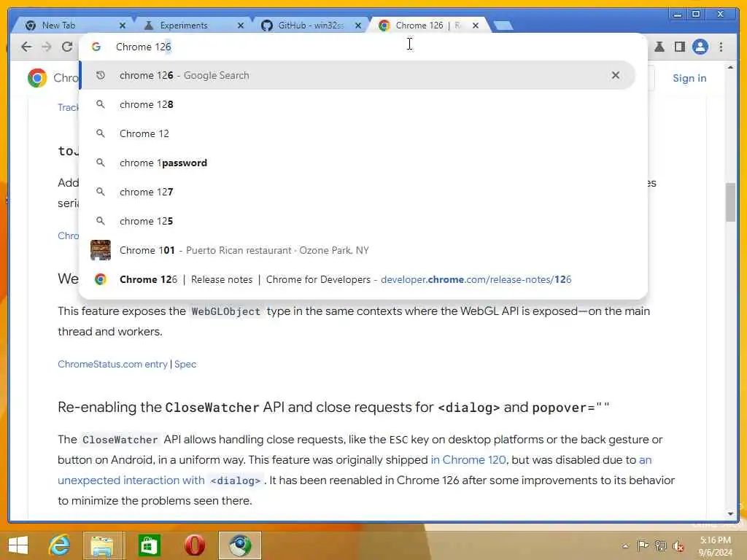
Task: Show hidden system tray icons
Action: [x=625, y=546]
